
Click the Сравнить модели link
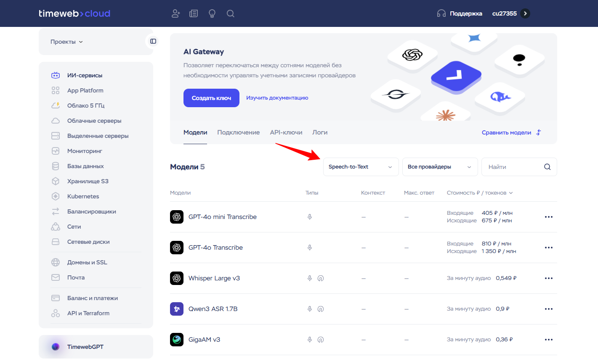point(511,132)
